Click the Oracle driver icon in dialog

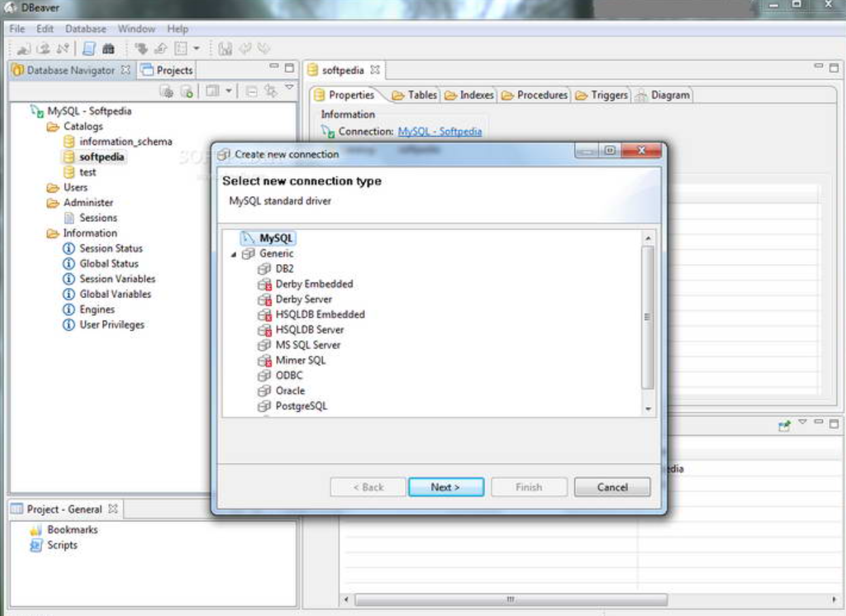264,391
